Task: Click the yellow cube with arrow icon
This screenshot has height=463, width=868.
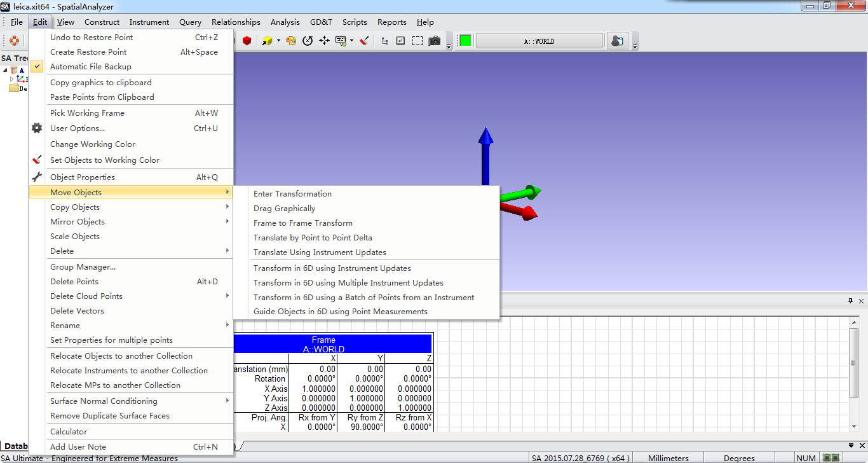Action: click(x=267, y=41)
